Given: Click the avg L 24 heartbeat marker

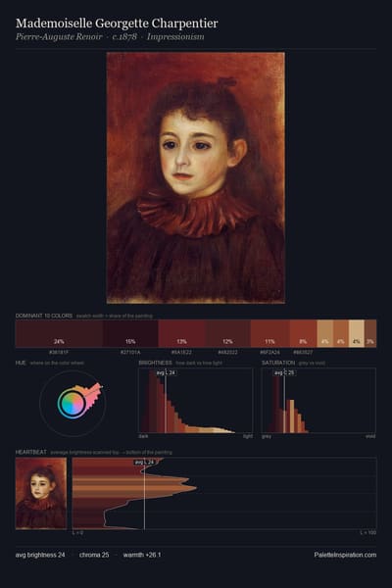Looking at the screenshot, I should click(144, 462).
